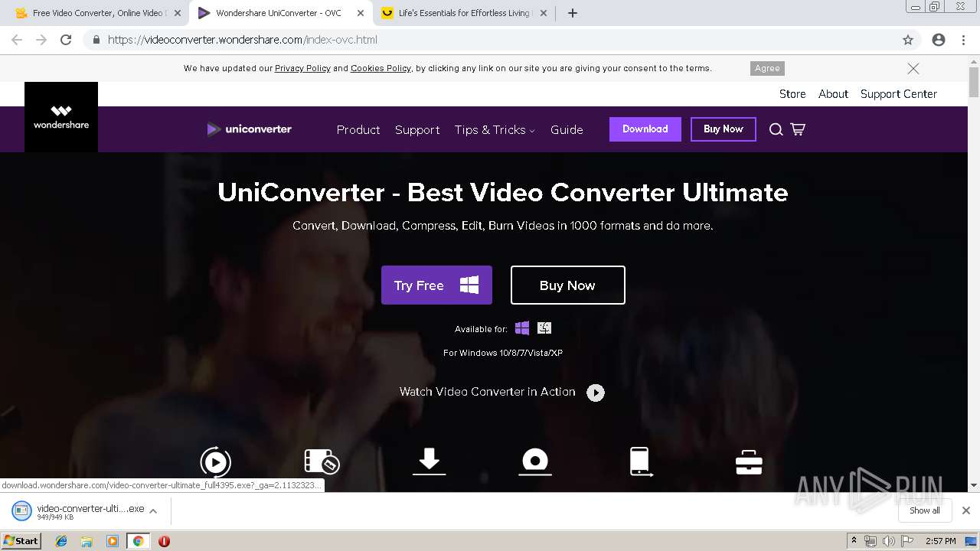Click the Buy Now button in navbar
This screenshot has height=551, width=980.
[x=724, y=129]
